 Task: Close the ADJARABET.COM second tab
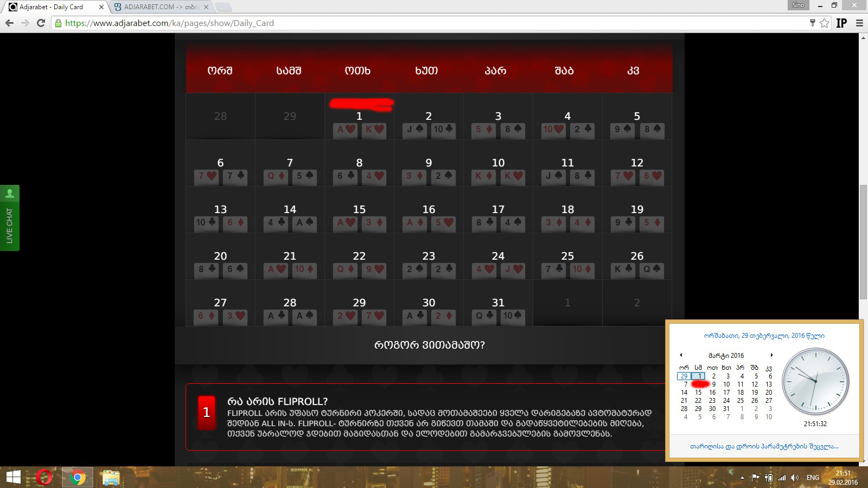click(x=206, y=7)
